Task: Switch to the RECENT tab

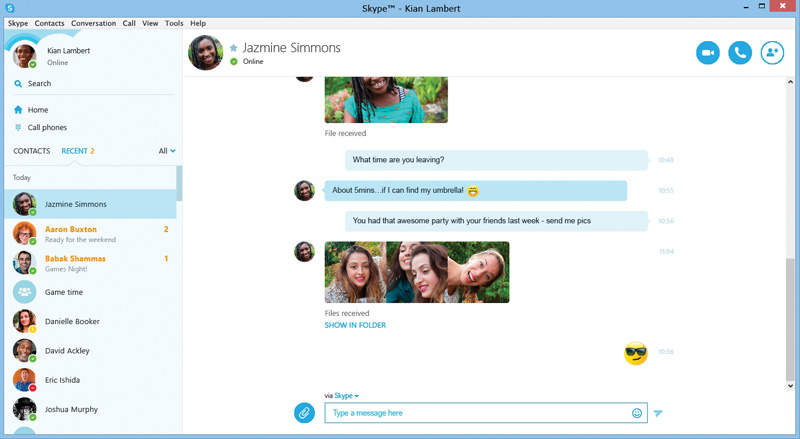Action: 77,151
